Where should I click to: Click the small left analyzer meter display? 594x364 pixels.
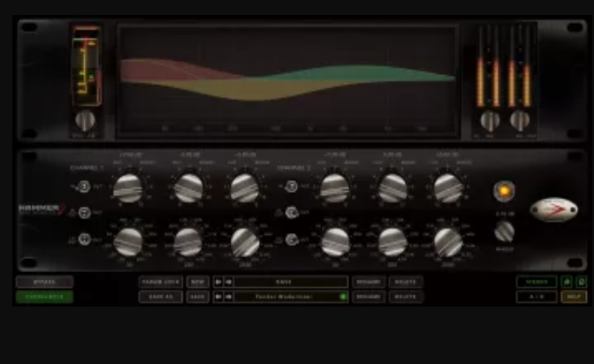87,66
